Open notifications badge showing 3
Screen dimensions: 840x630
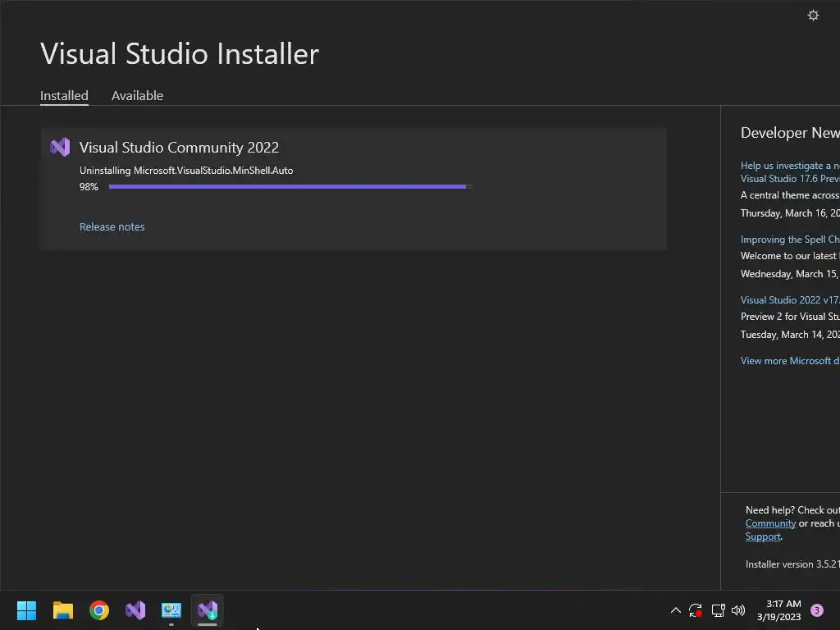point(817,610)
